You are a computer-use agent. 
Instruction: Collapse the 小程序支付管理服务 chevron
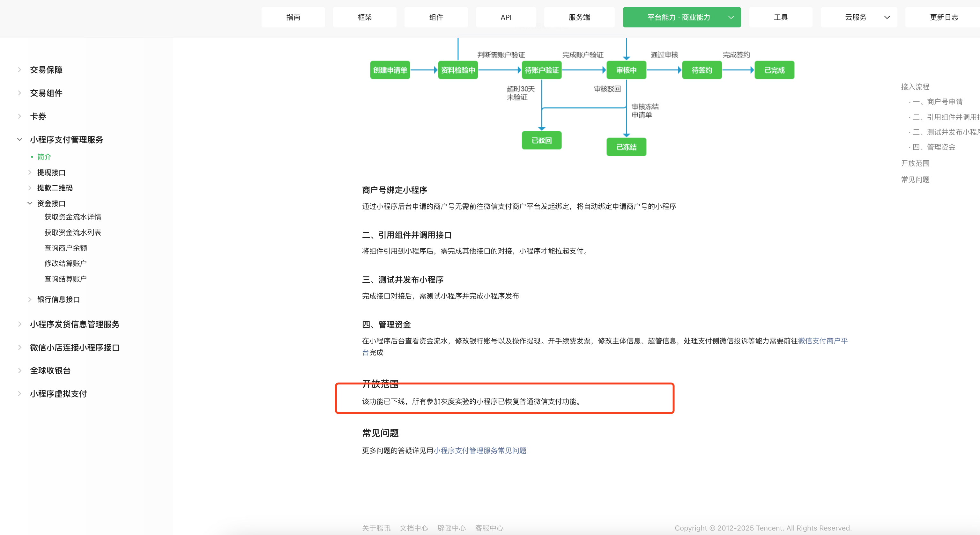[x=19, y=140]
